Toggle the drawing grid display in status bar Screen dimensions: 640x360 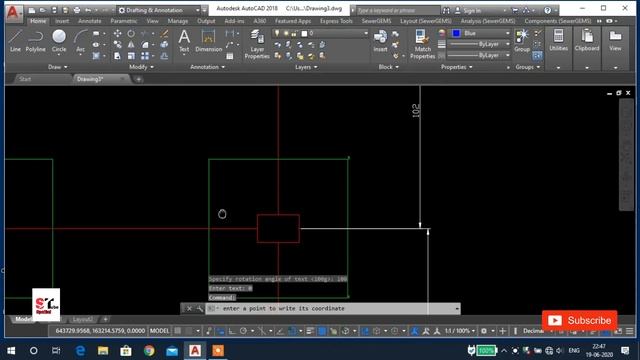[x=178, y=331]
